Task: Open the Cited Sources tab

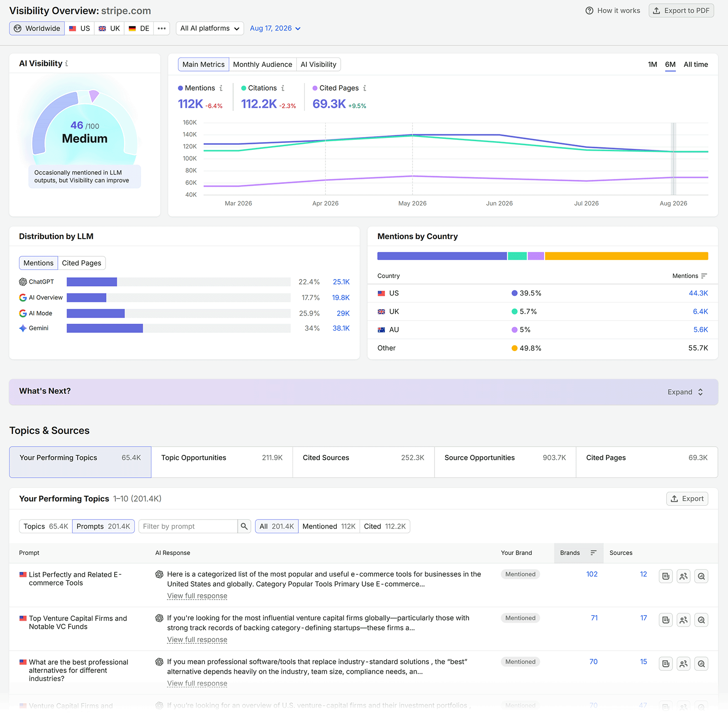Action: tap(364, 462)
